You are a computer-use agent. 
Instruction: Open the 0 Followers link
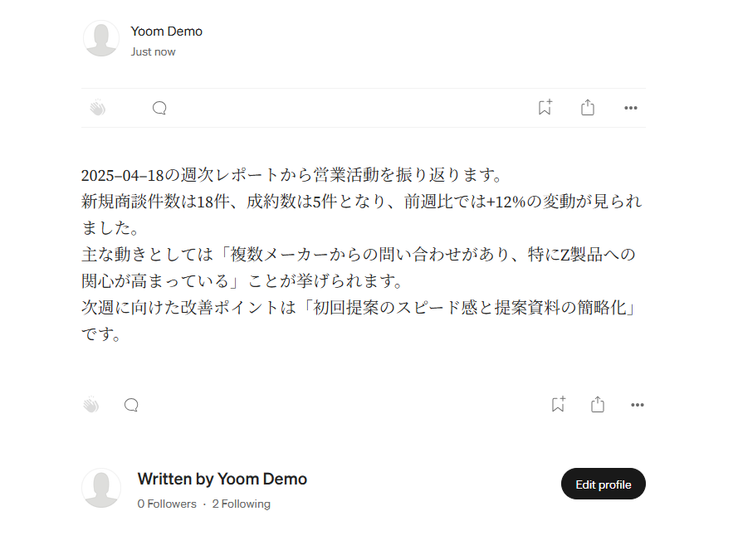167,504
